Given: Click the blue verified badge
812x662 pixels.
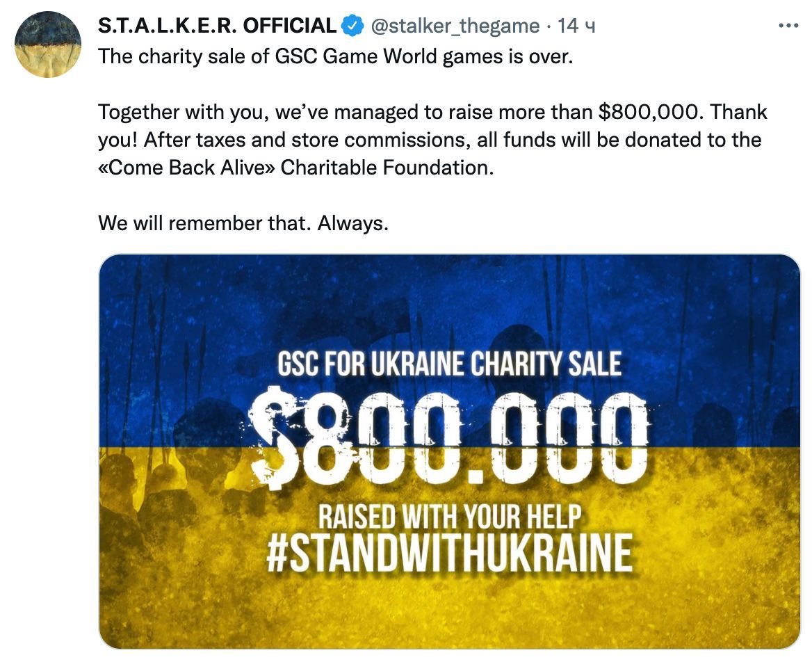Looking at the screenshot, I should point(353,26).
